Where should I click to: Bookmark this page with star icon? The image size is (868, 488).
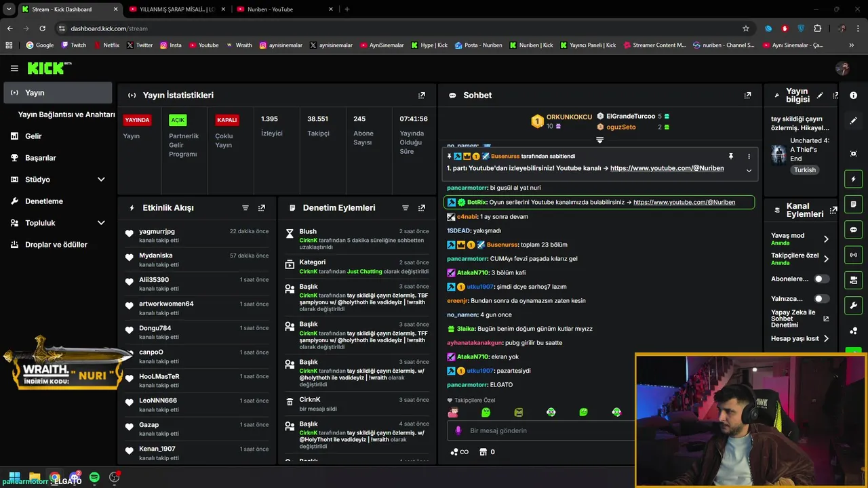pyautogui.click(x=746, y=28)
